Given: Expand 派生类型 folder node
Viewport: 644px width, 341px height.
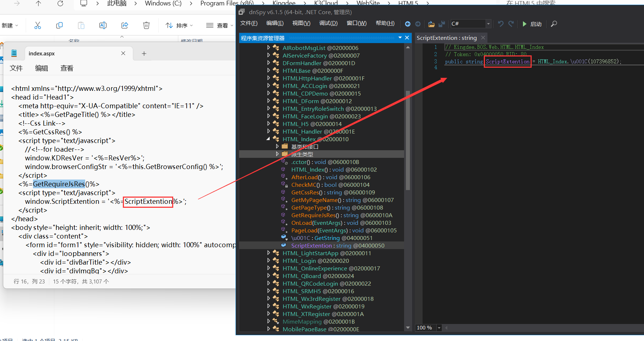Looking at the screenshot, I should (277, 154).
